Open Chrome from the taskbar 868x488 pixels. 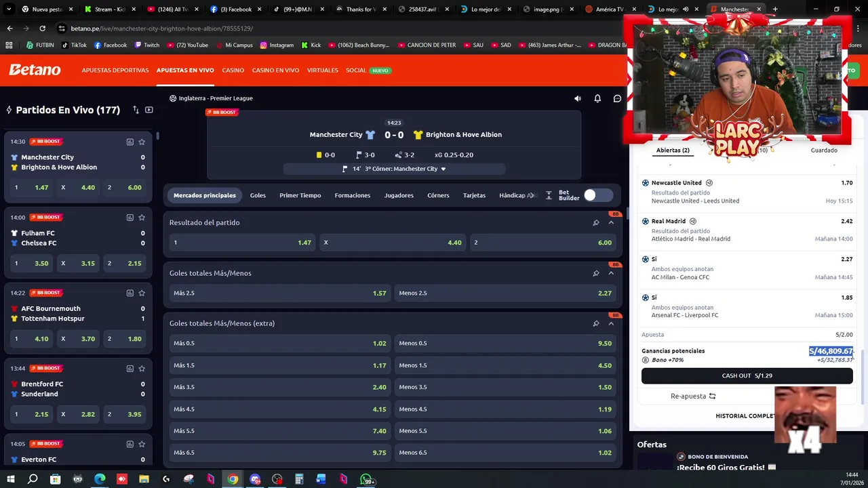(233, 479)
